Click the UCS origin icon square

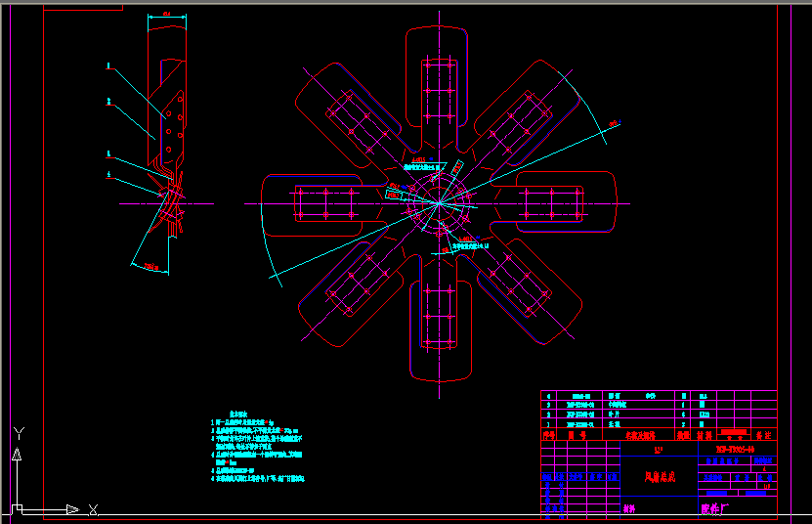tap(17, 508)
